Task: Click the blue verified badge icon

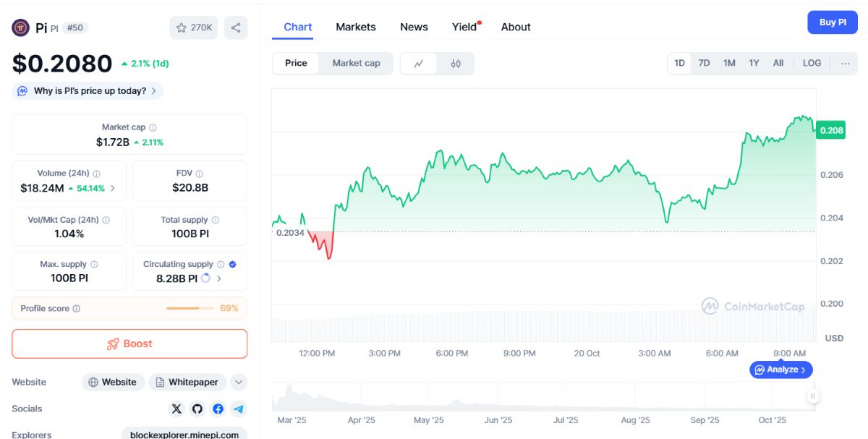Action: point(232,265)
